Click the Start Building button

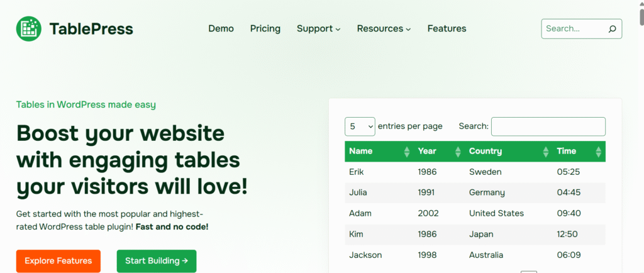point(157,261)
